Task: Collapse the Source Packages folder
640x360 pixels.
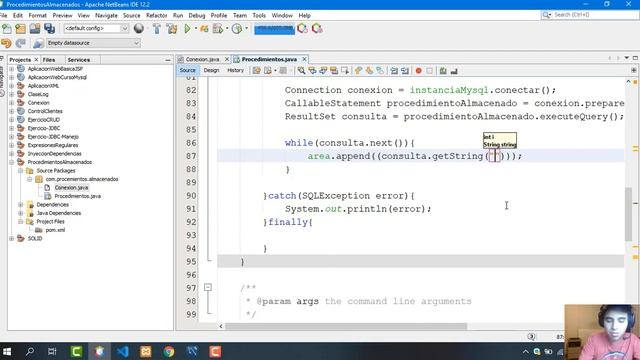Action: (20, 171)
